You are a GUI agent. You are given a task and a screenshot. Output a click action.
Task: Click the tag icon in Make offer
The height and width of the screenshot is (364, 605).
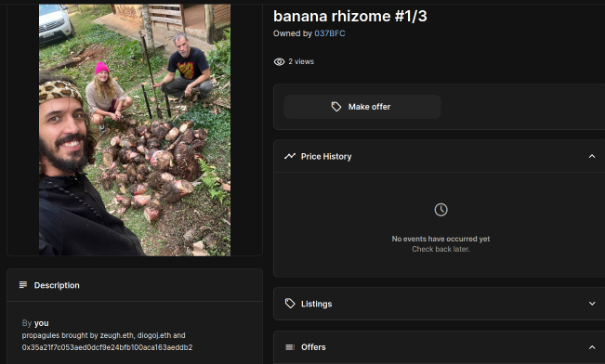(x=336, y=107)
